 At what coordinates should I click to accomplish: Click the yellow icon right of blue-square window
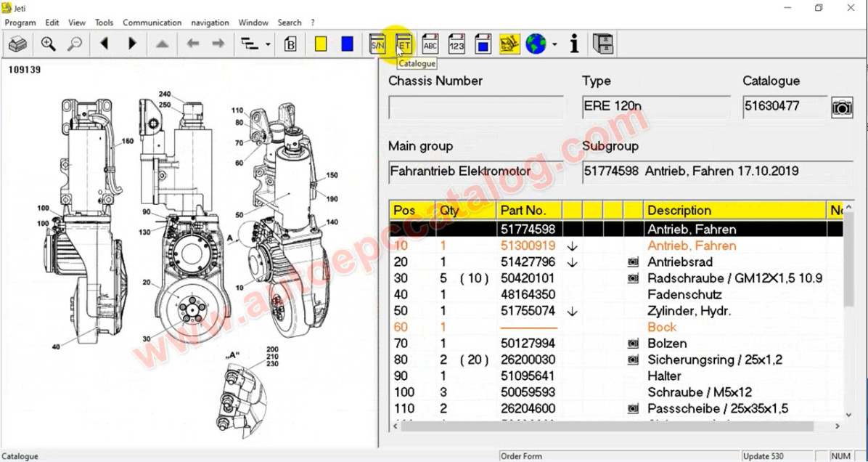coord(509,44)
